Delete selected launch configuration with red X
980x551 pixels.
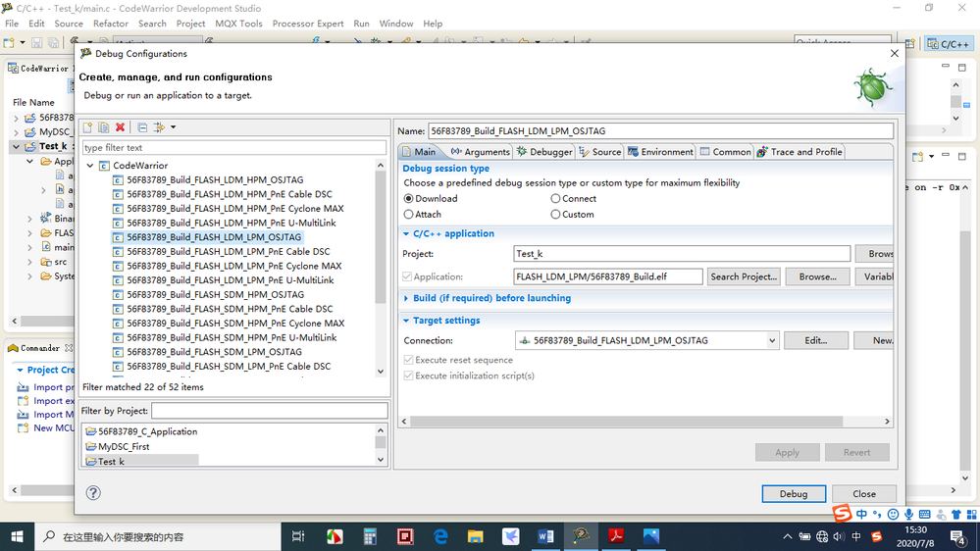click(120, 127)
